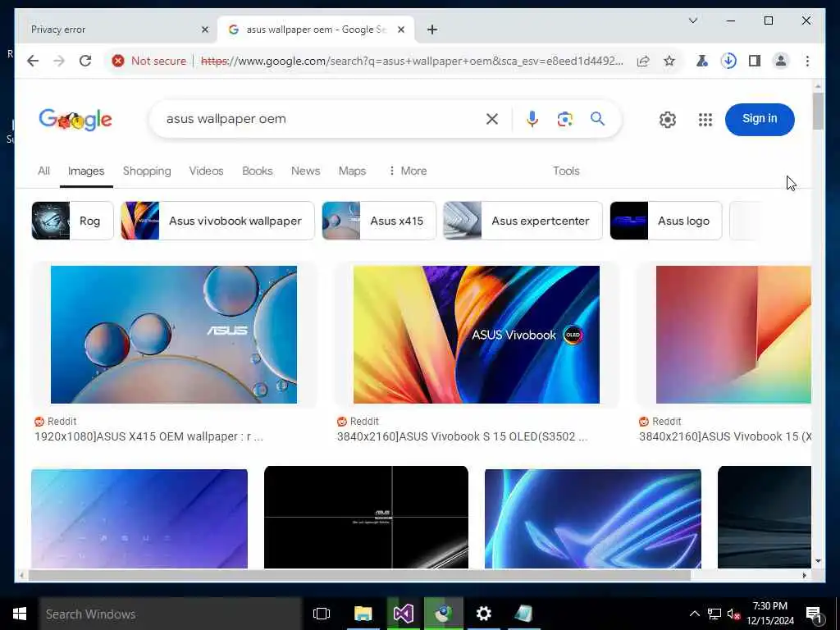Clear the search box with X
This screenshot has width=840, height=630.
(492, 119)
